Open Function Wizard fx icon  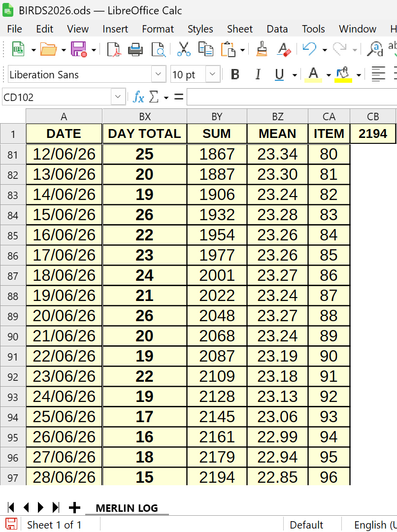[138, 98]
